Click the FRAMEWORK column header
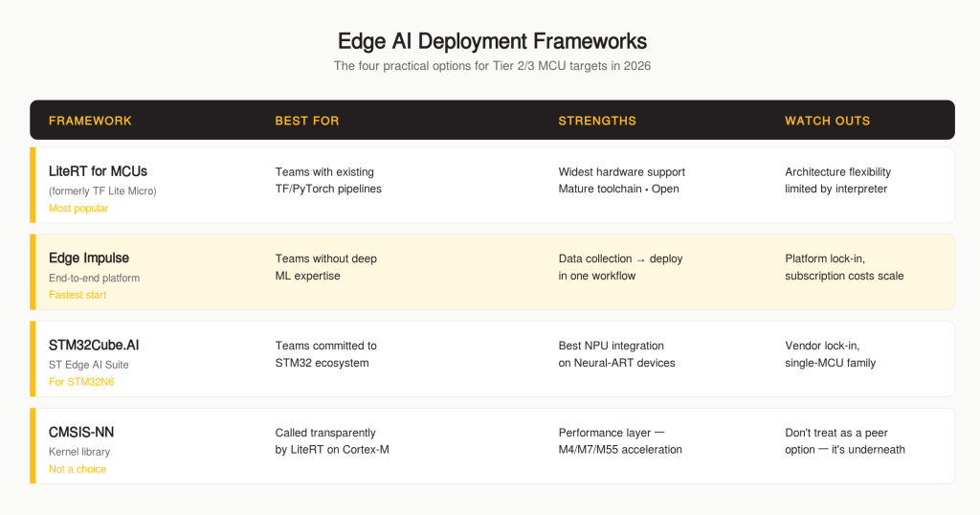The image size is (980, 515). point(90,121)
